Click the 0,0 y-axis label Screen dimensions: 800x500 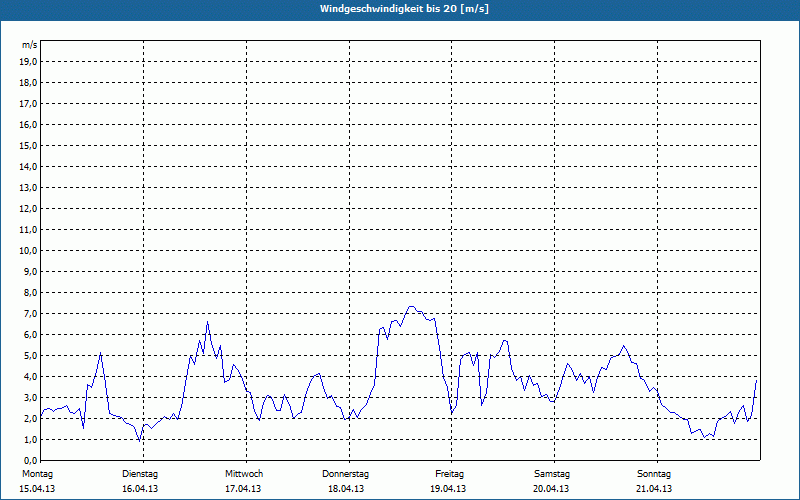(x=30, y=460)
